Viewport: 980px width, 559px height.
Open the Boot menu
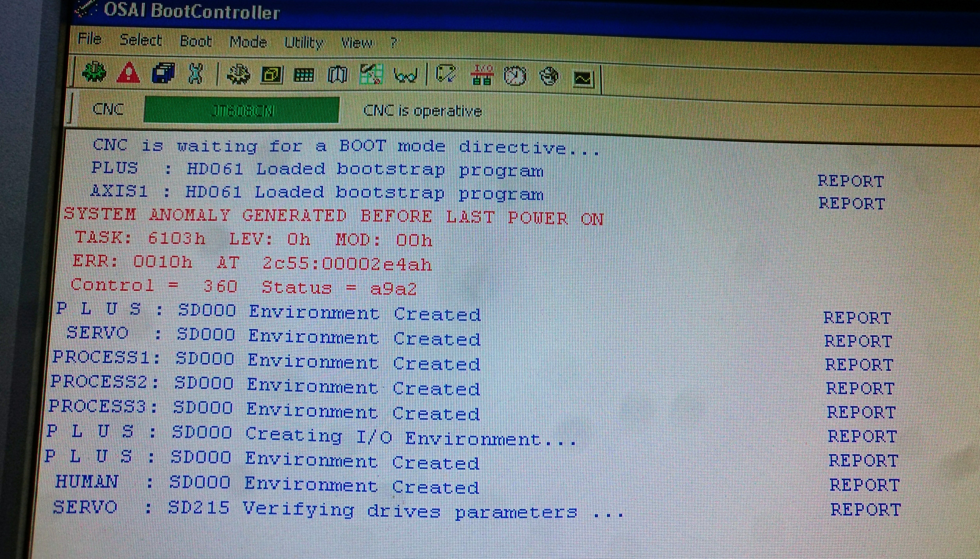[x=195, y=41]
